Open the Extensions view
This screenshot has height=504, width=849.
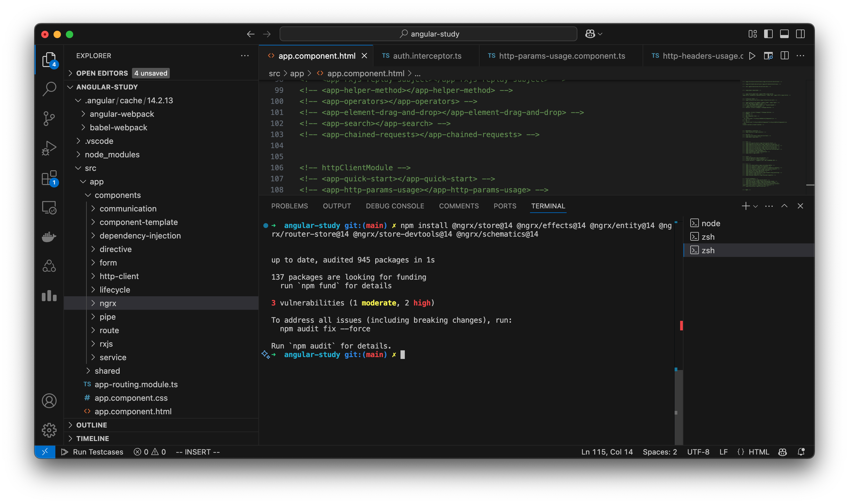[49, 178]
